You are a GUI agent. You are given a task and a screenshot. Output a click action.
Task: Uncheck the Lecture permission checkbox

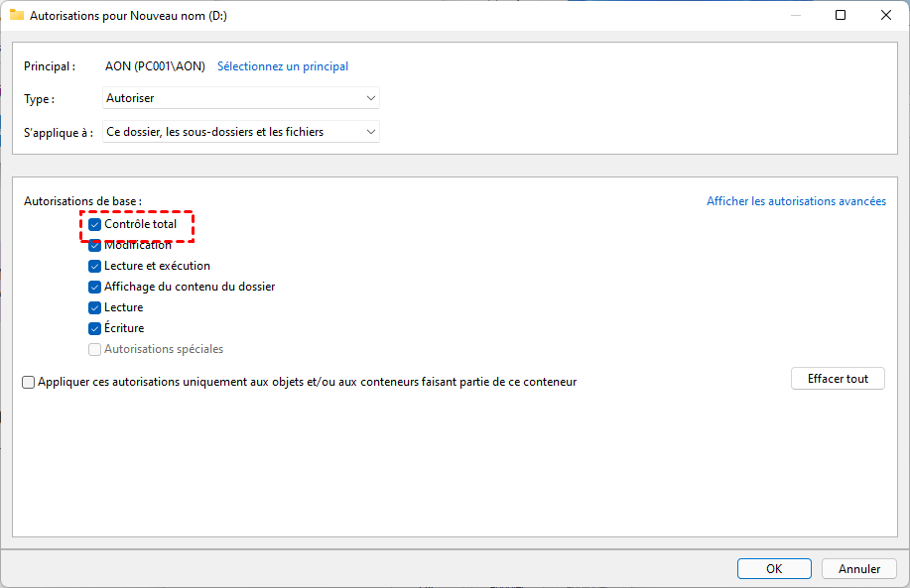click(x=94, y=308)
